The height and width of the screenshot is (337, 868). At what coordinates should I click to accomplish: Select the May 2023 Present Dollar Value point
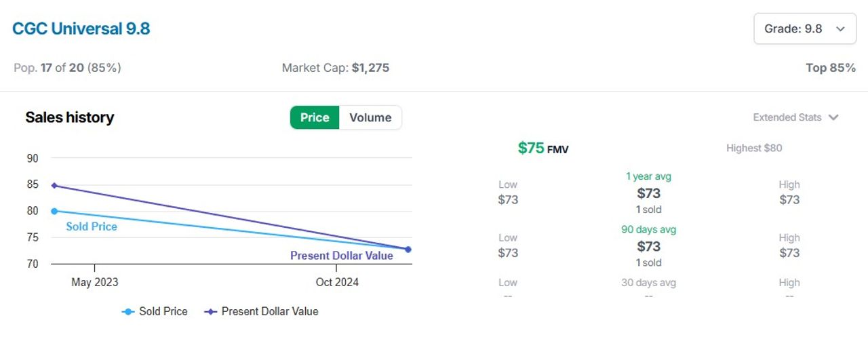[54, 185]
